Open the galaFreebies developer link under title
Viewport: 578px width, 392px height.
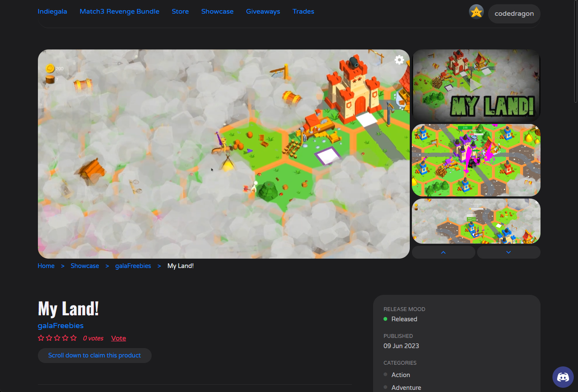(x=60, y=326)
